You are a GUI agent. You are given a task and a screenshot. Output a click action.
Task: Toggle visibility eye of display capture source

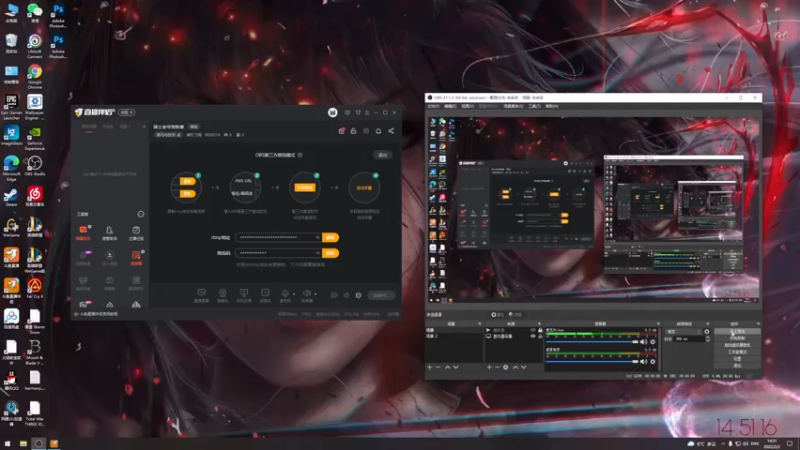tap(533, 336)
